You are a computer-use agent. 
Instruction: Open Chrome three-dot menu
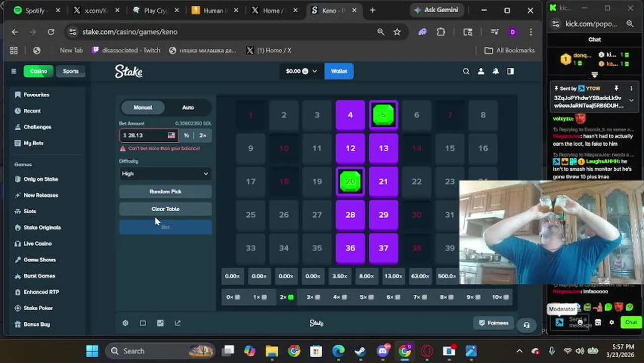[x=531, y=32]
